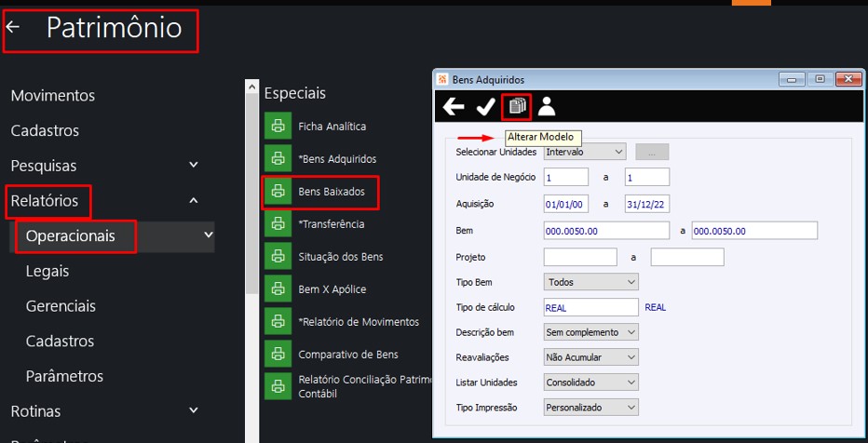The image size is (868, 443).
Task: Open the *Transferência report
Action: point(331,224)
